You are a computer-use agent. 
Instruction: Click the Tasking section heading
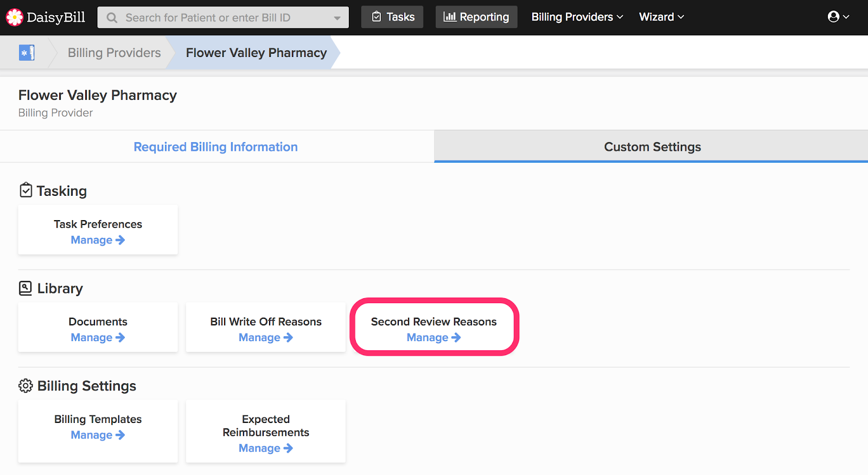tap(62, 191)
